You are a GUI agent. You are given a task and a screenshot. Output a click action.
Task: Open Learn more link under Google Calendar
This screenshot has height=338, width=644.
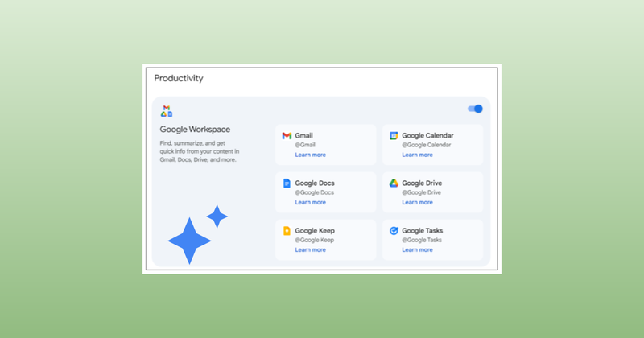(x=417, y=155)
